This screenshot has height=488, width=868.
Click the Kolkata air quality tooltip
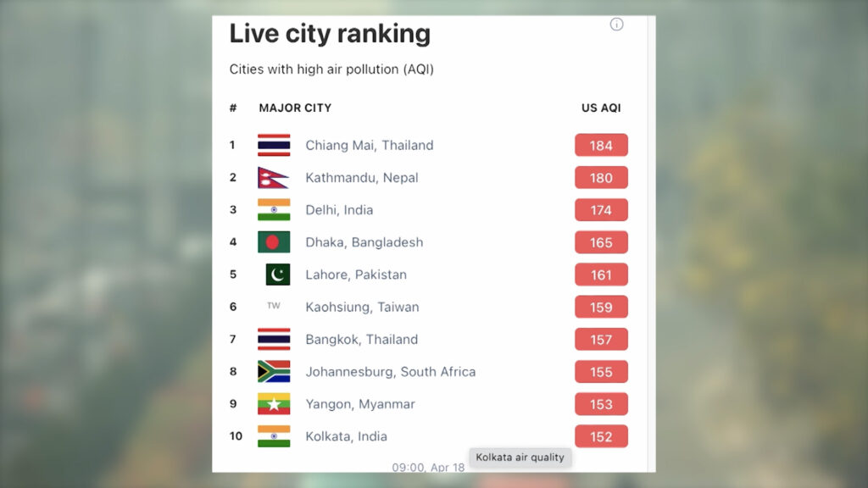pos(520,457)
